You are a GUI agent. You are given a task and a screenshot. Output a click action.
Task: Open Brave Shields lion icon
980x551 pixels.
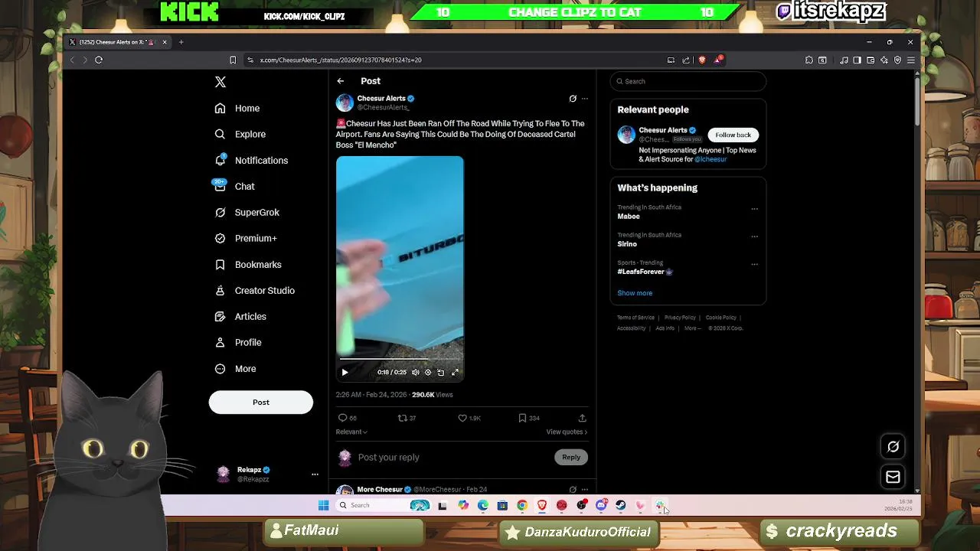(702, 60)
